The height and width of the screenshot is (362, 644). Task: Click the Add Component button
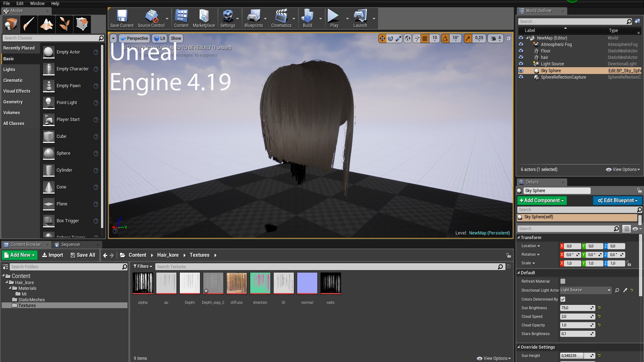point(542,200)
